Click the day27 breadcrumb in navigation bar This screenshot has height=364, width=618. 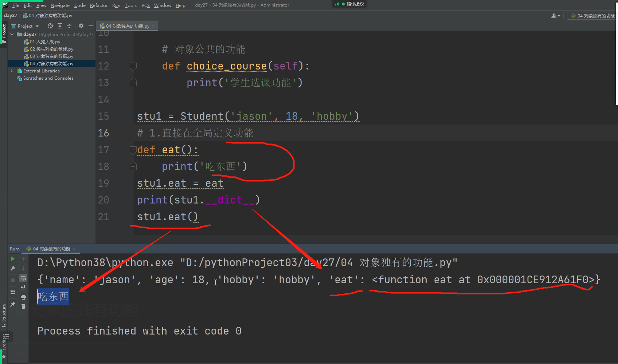pos(11,16)
